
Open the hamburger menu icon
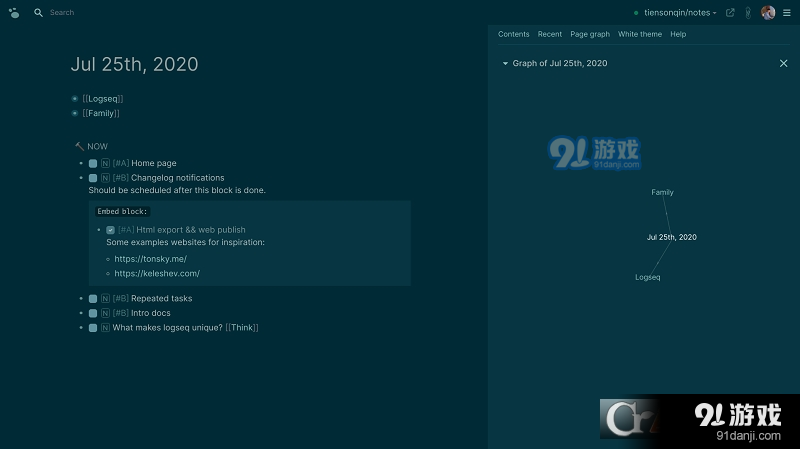(787, 13)
